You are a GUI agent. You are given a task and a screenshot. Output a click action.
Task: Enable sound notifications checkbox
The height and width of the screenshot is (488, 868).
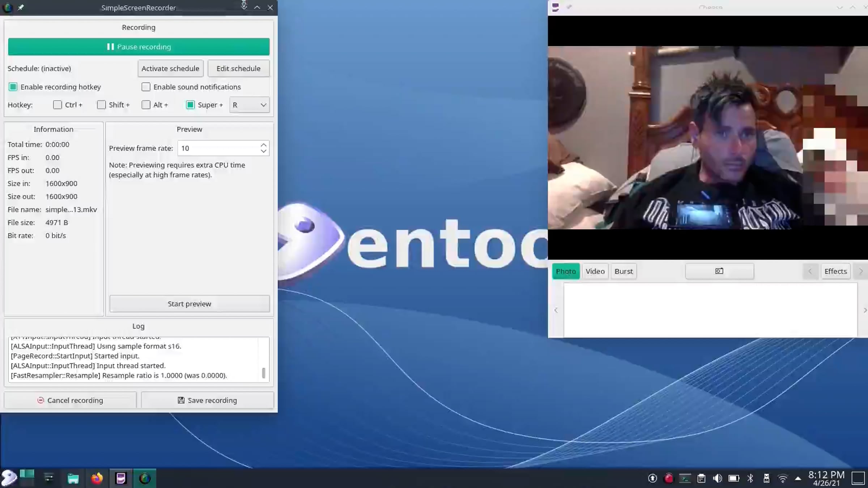pos(146,87)
